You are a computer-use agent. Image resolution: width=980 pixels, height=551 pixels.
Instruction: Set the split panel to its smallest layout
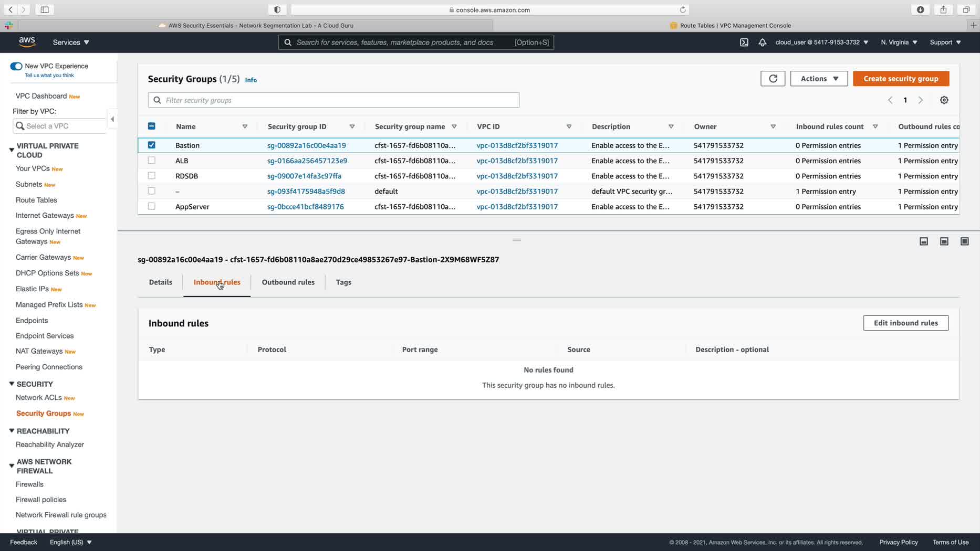coord(924,241)
